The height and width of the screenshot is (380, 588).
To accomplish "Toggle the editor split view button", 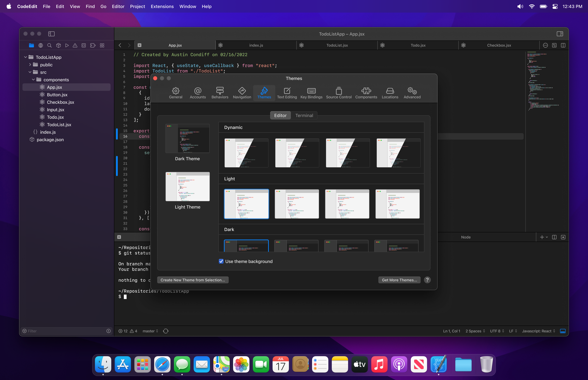I will click(563, 45).
